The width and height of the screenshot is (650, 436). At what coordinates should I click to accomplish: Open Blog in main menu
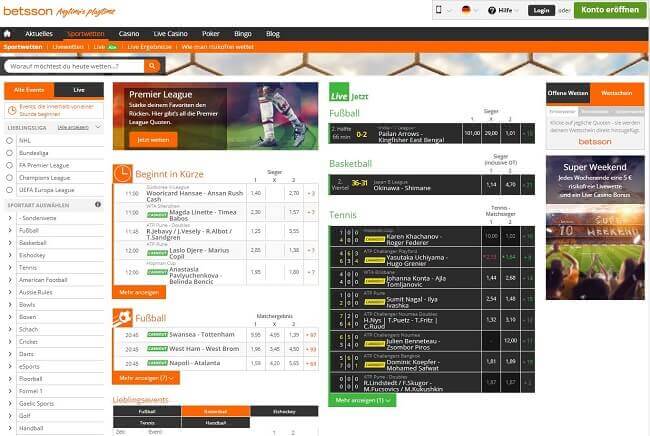tap(273, 34)
